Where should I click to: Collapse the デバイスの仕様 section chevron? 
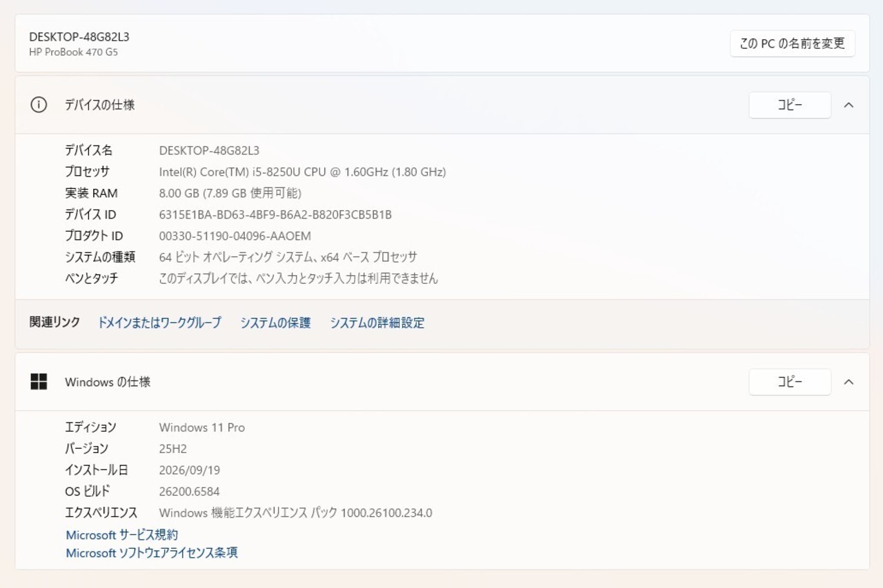[x=849, y=105]
